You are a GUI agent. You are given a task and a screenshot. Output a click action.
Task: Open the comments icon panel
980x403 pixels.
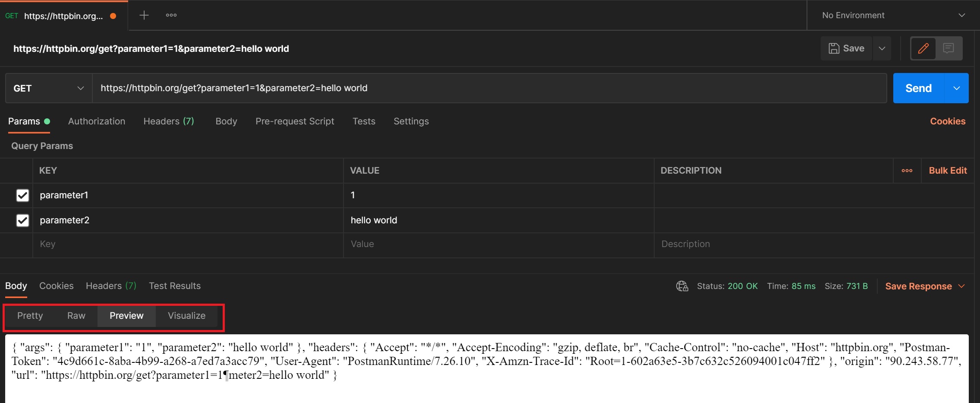click(948, 48)
